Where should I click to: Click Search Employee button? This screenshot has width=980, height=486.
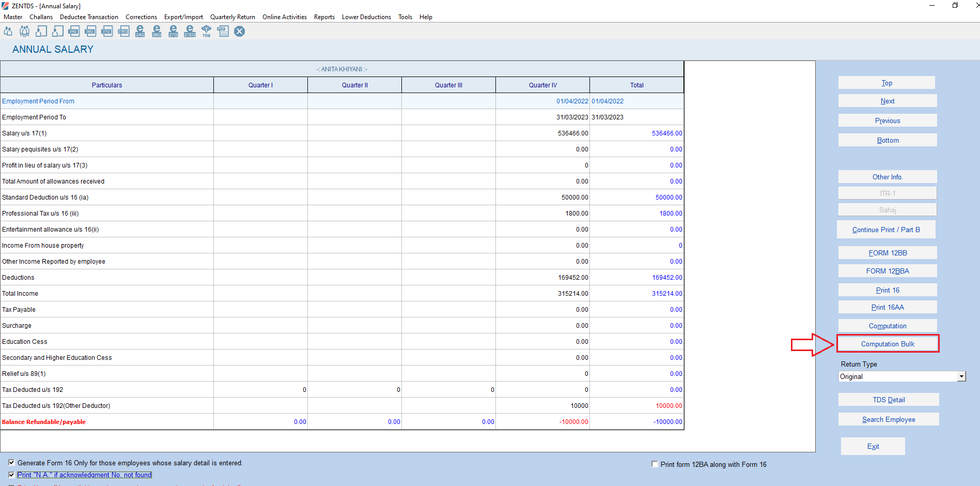pos(888,419)
